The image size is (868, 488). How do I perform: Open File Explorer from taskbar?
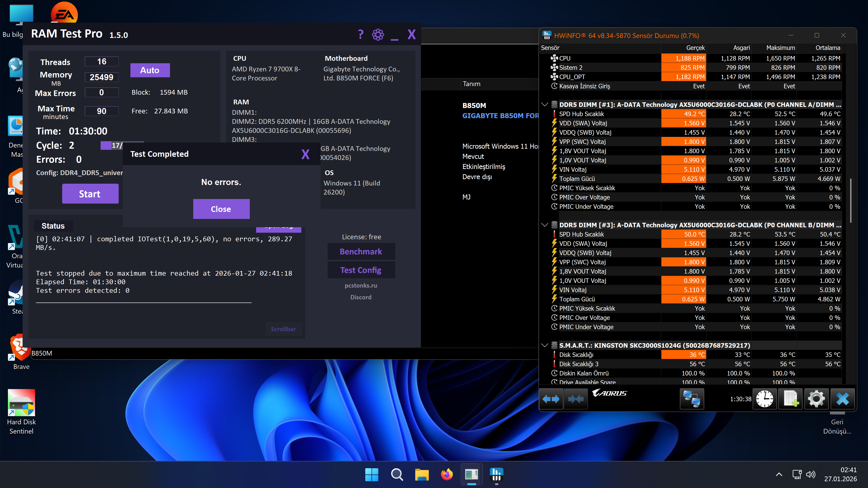pos(422,474)
